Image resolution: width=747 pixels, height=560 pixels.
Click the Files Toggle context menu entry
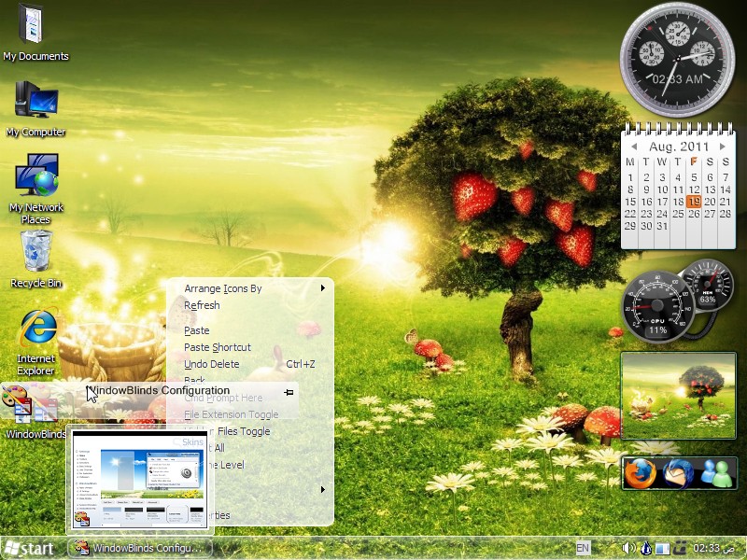pyautogui.click(x=244, y=431)
